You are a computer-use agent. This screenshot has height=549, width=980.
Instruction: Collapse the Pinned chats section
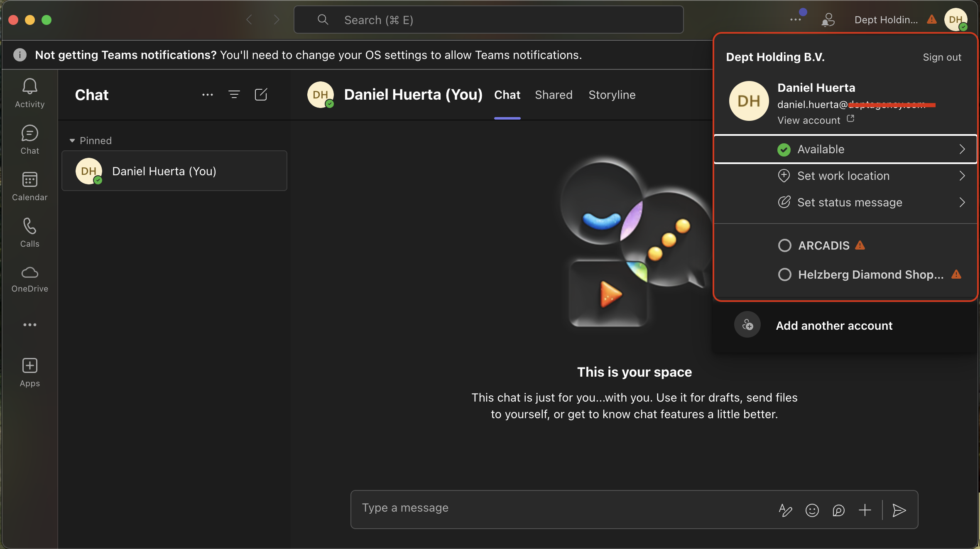(x=91, y=140)
